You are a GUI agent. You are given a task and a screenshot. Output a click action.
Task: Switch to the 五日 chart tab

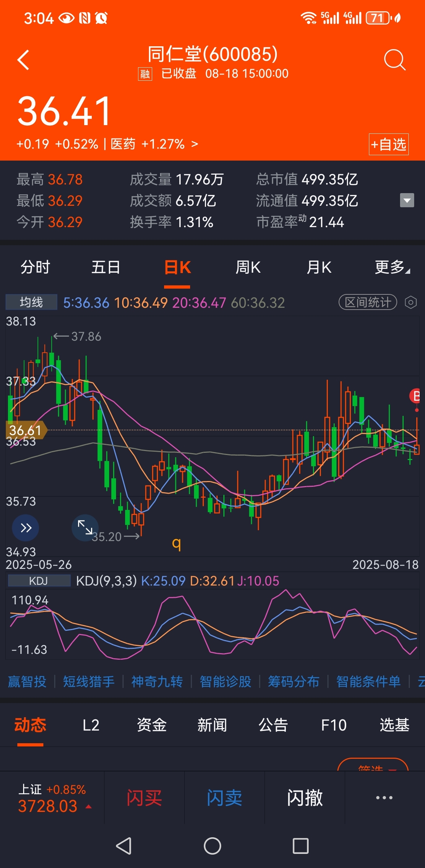point(106,268)
